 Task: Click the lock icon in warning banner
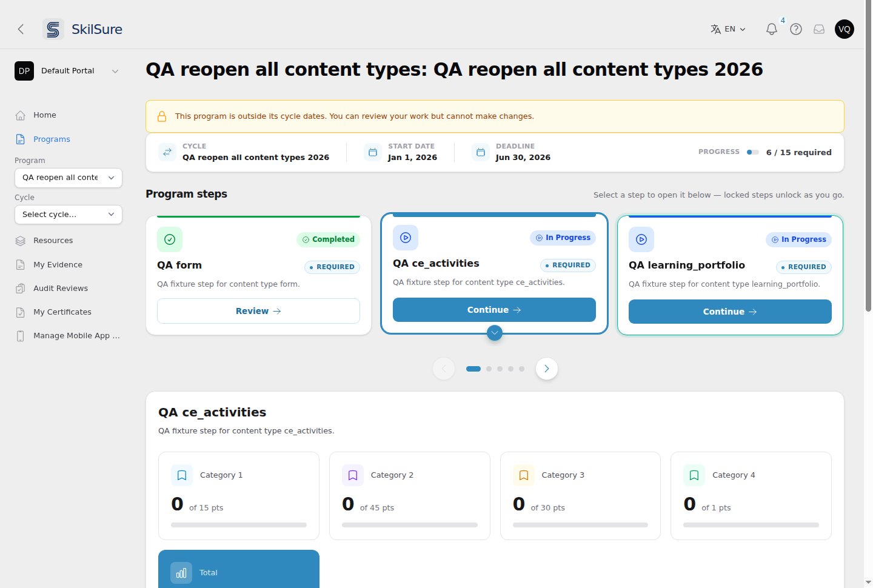[162, 116]
